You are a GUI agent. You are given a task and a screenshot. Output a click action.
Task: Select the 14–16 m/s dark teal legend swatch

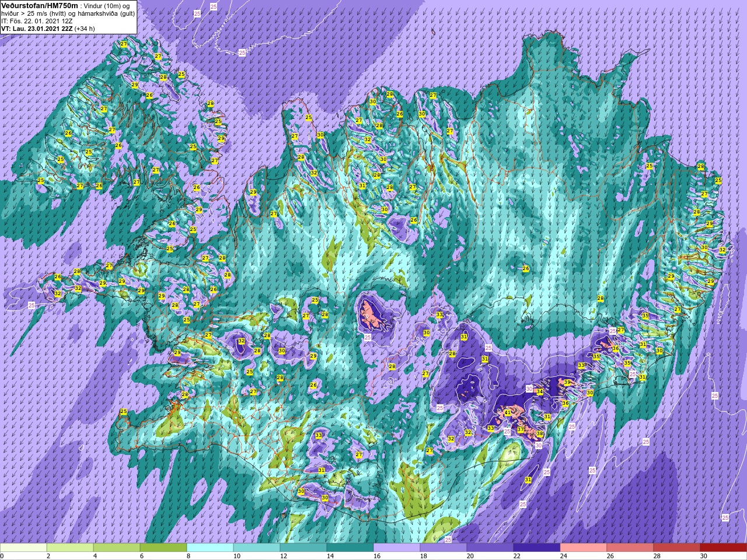[350, 548]
